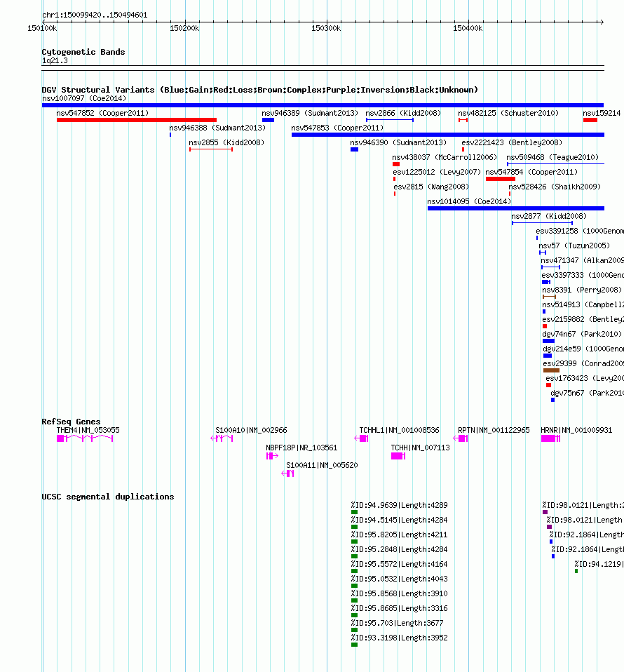The width and height of the screenshot is (624, 672).
Task: Click the RefSeq Genes track title
Action: click(71, 422)
